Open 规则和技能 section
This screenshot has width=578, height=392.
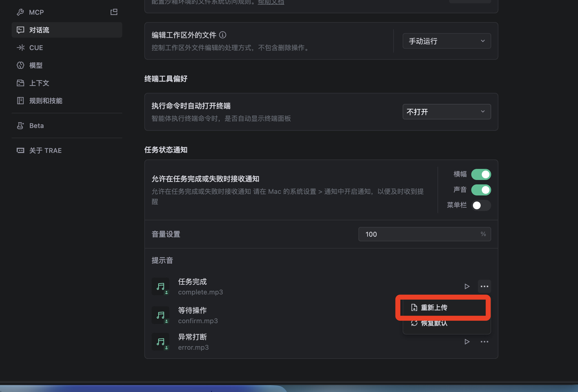pyautogui.click(x=67, y=101)
